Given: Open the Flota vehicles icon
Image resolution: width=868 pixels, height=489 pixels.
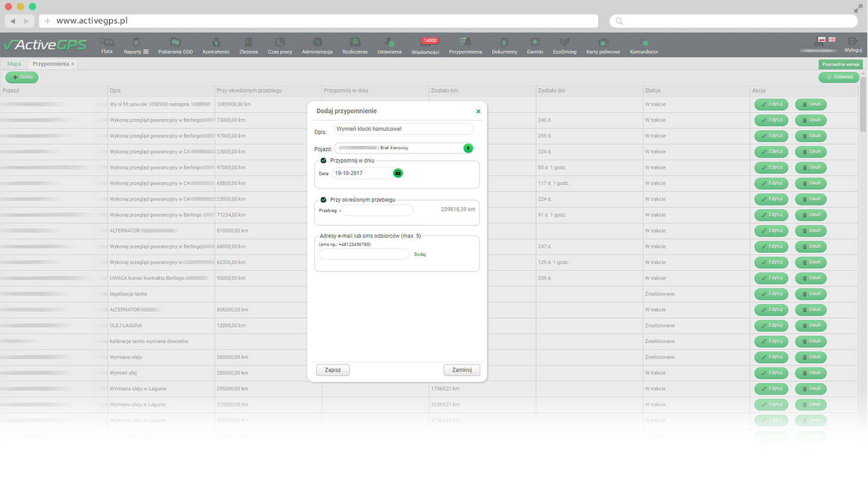Looking at the screenshot, I should 107,43.
